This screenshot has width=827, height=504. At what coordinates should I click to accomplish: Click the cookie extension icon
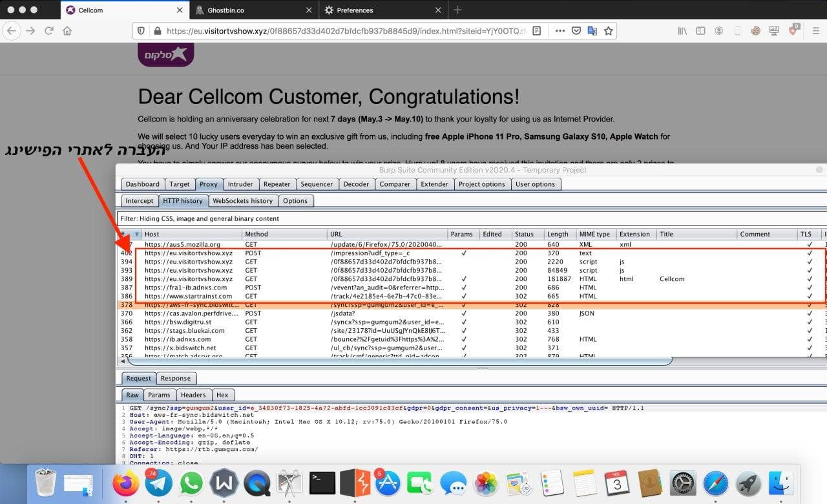[x=756, y=30]
